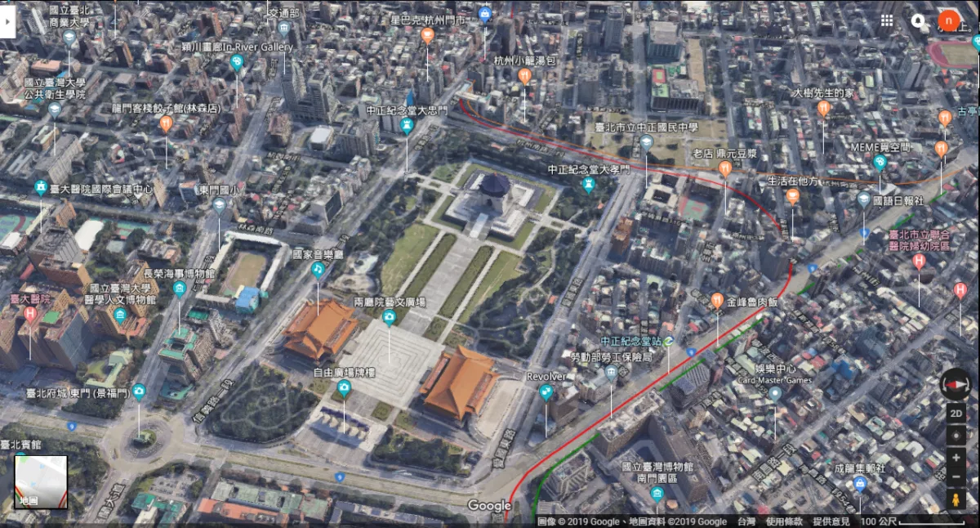This screenshot has width=980, height=528.
Task: Click the orange user account avatar
Action: (x=948, y=20)
